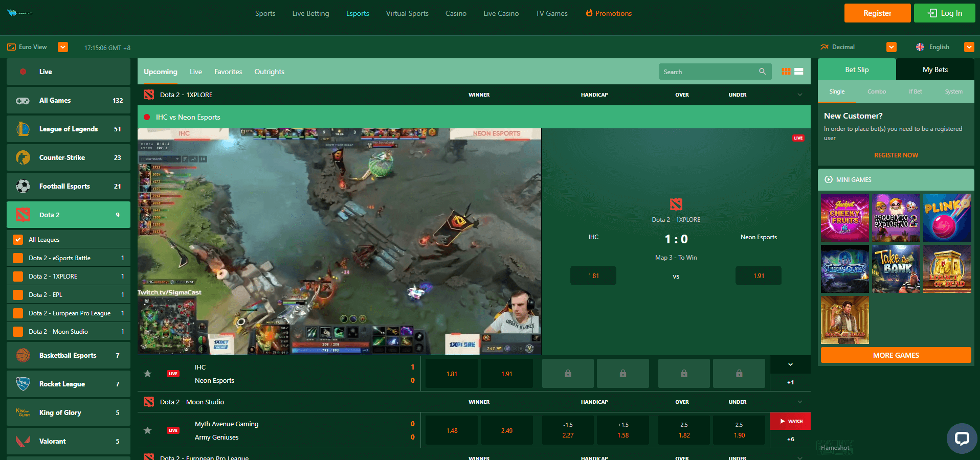Bet on Neon Esports at 1.91 in scoreboard
Viewport: 980px width, 460px height.
[758, 275]
